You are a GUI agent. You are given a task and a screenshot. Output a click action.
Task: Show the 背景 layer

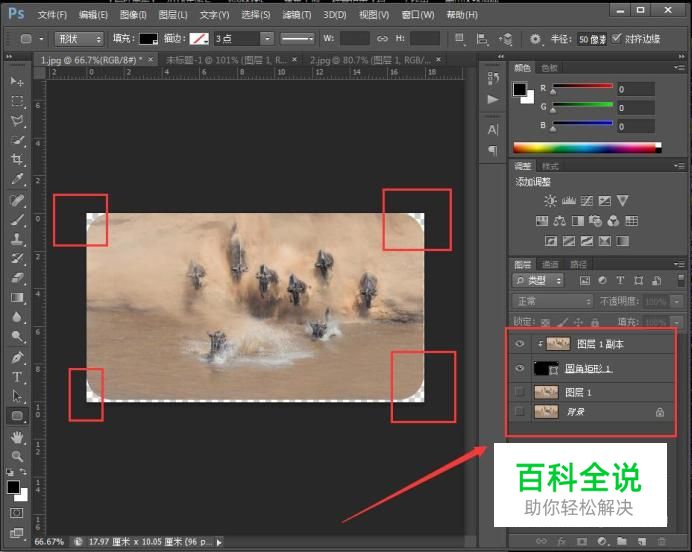pos(519,411)
